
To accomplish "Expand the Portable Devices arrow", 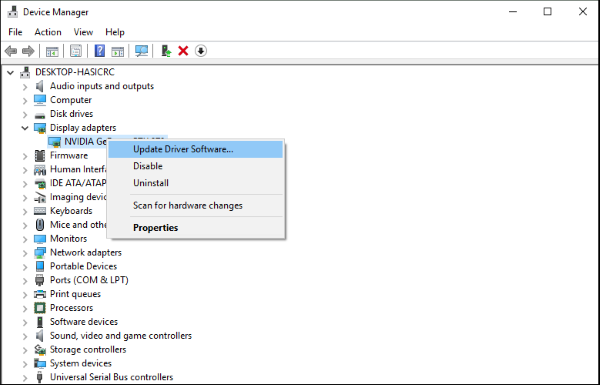I will click(25, 267).
